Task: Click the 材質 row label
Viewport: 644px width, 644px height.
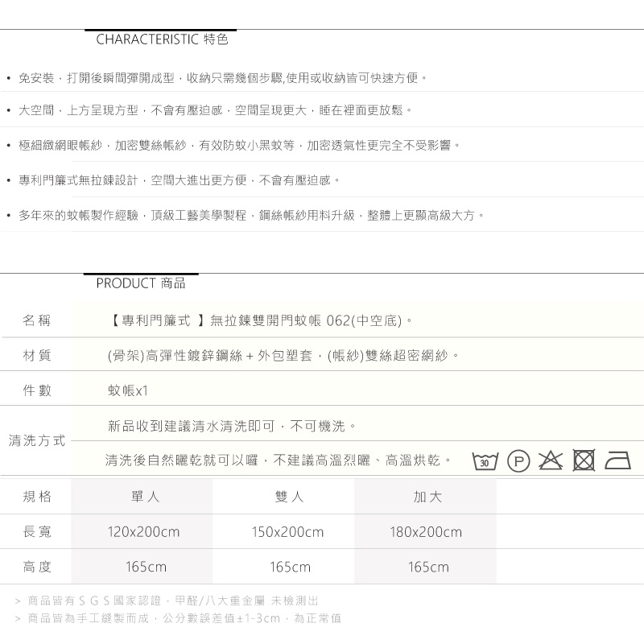Action: pyautogui.click(x=37, y=355)
